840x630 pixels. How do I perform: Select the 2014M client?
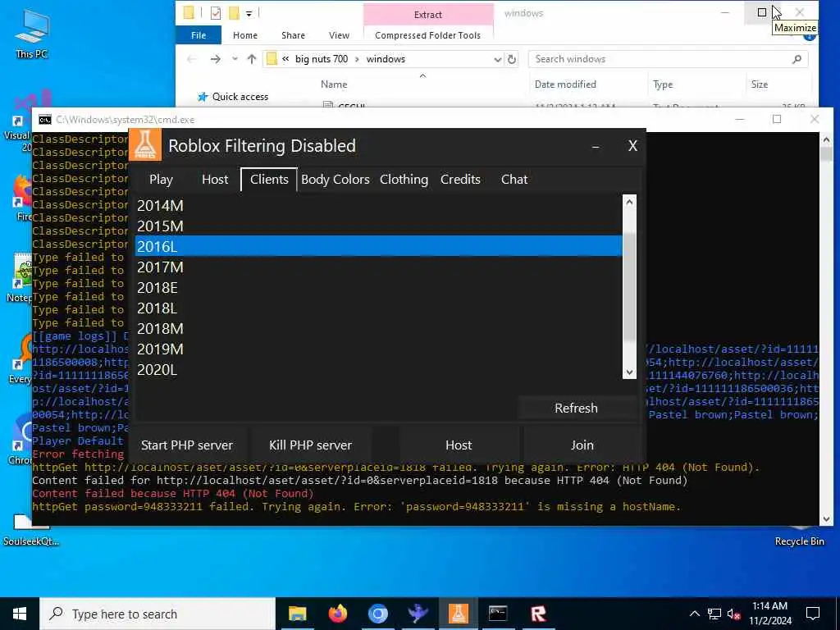click(x=378, y=206)
